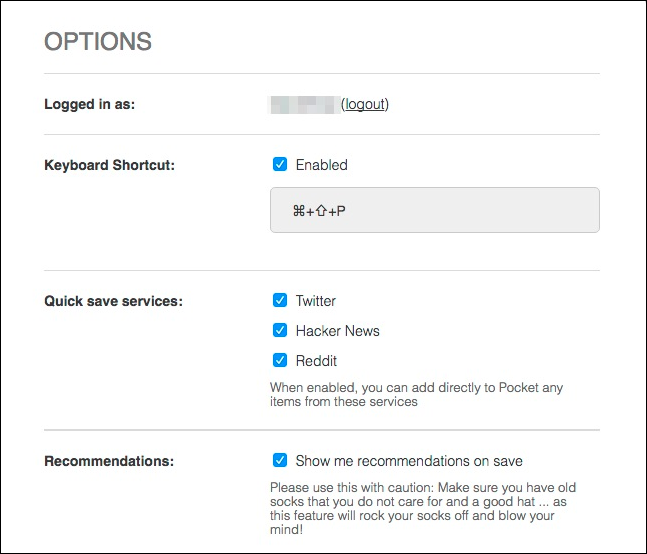Click the 'Quick save services:' label
The height and width of the screenshot is (554, 647).
[x=113, y=301]
